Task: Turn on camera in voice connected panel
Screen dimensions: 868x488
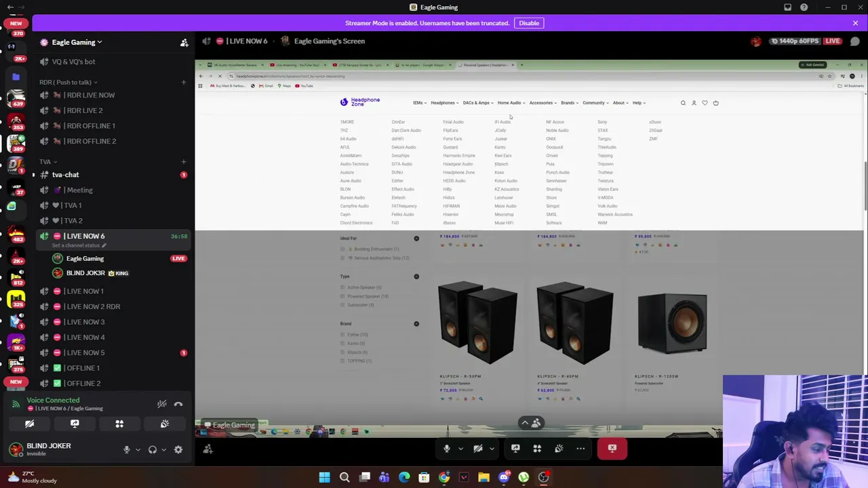Action: coord(30,424)
